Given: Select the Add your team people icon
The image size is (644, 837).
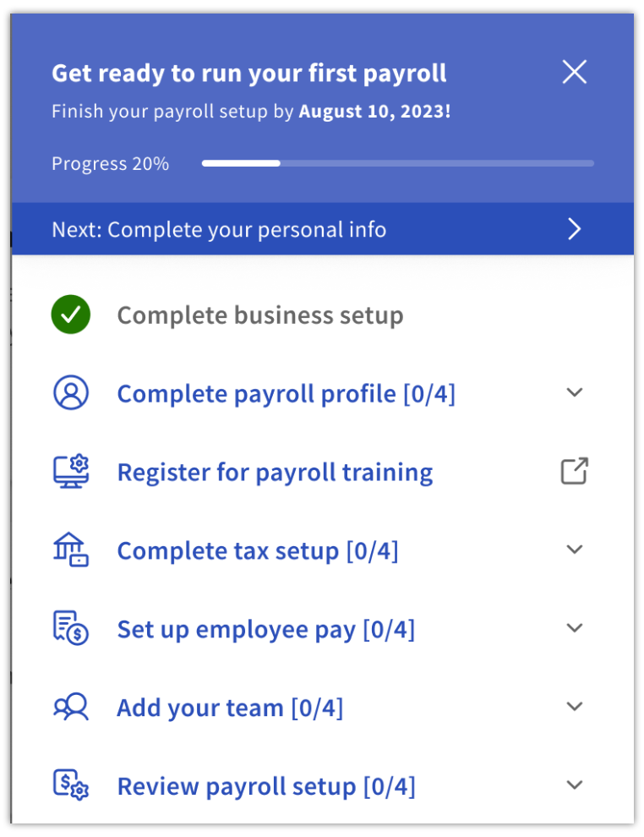Looking at the screenshot, I should (x=71, y=707).
